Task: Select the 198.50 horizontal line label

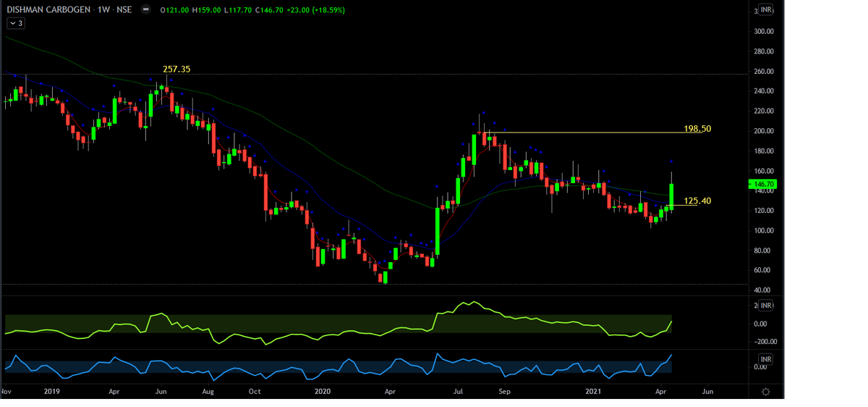Action: [x=697, y=129]
